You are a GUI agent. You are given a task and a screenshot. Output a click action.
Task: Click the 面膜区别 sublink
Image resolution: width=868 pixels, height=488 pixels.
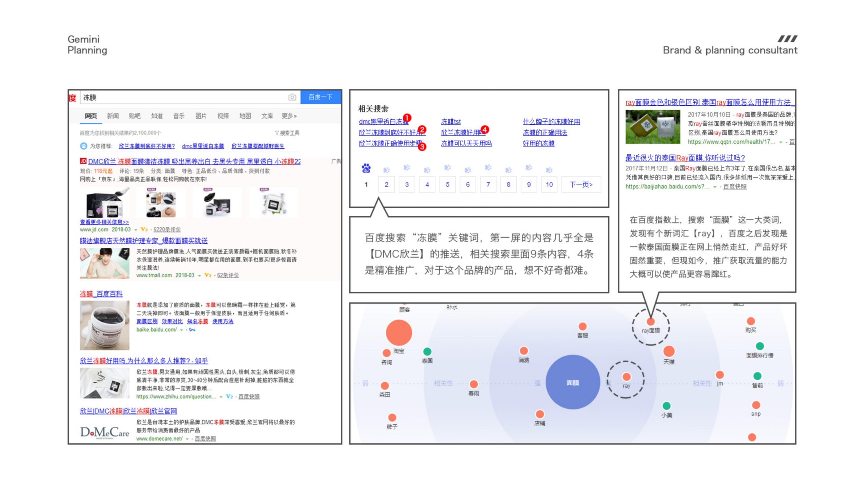point(147,321)
